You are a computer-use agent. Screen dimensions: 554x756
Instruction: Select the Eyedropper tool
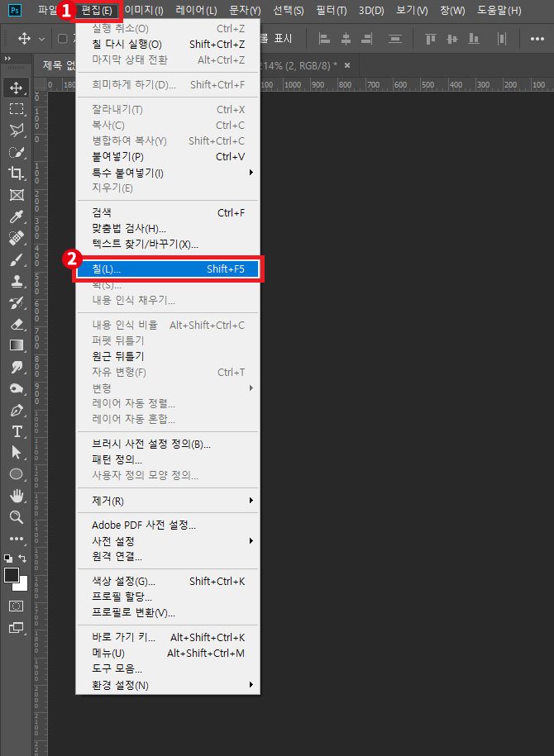pyautogui.click(x=16, y=216)
